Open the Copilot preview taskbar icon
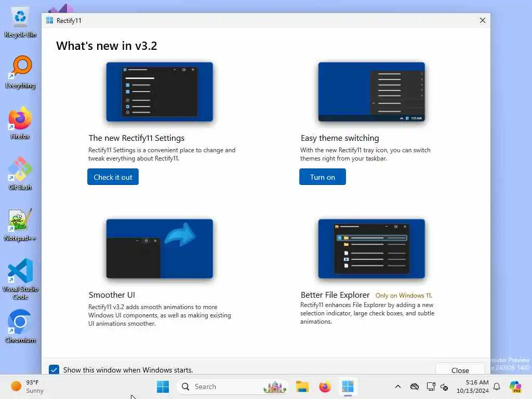This screenshot has height=399, width=532. click(515, 387)
